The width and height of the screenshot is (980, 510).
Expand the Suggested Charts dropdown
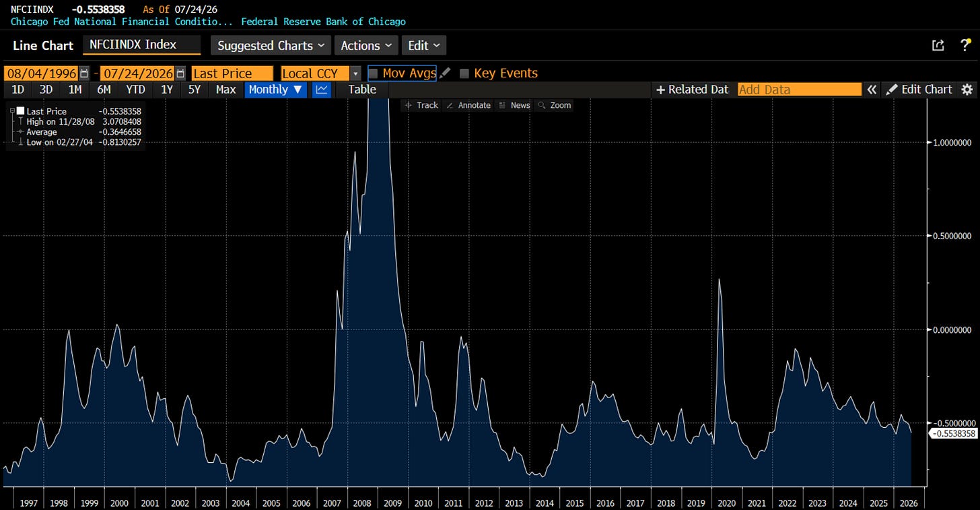(x=271, y=45)
